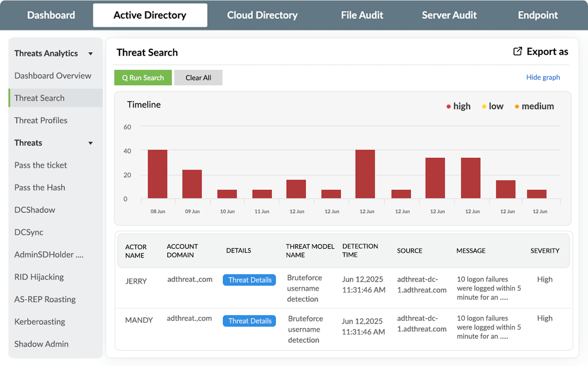Click MANDY's Bruteforce username detection cell

click(x=305, y=329)
